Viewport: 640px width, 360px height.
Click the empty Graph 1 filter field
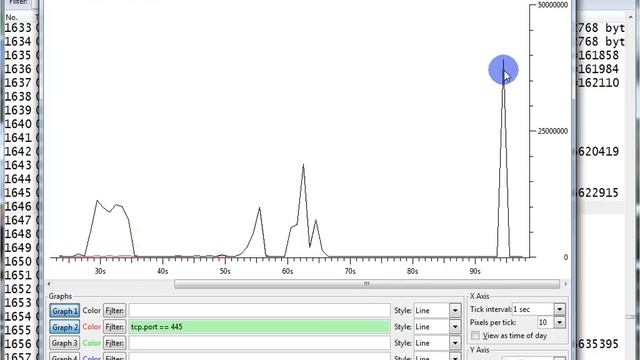click(x=259, y=311)
